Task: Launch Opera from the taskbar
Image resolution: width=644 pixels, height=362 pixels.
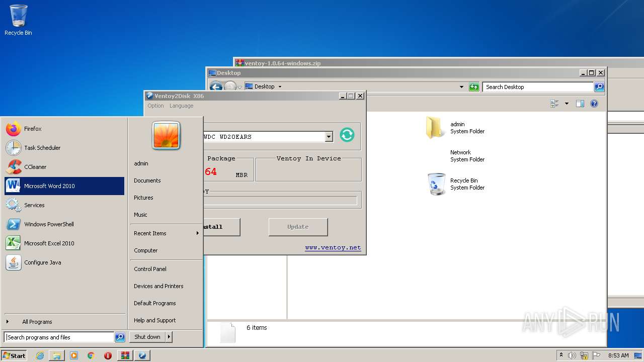Action: (x=108, y=355)
